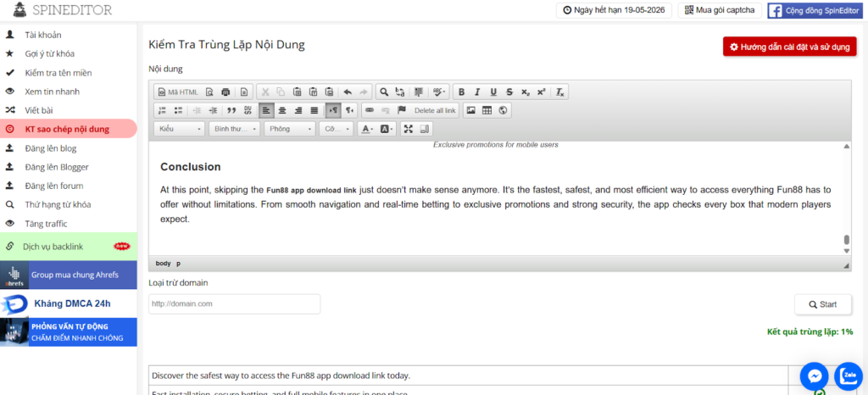Image resolution: width=868 pixels, height=395 pixels.
Task: Click the find (magnifier) icon in toolbar
Action: (383, 92)
